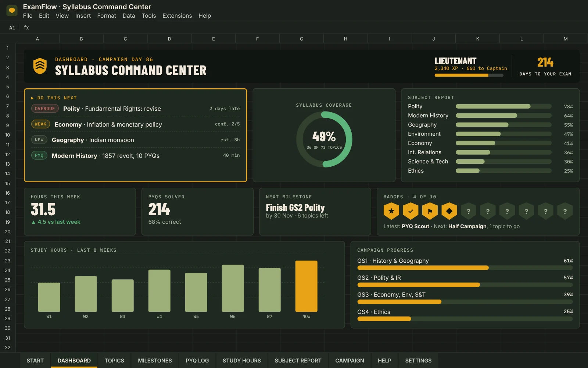Click the WEAK tag on Economy task
The height and width of the screenshot is (368, 588).
tap(40, 124)
